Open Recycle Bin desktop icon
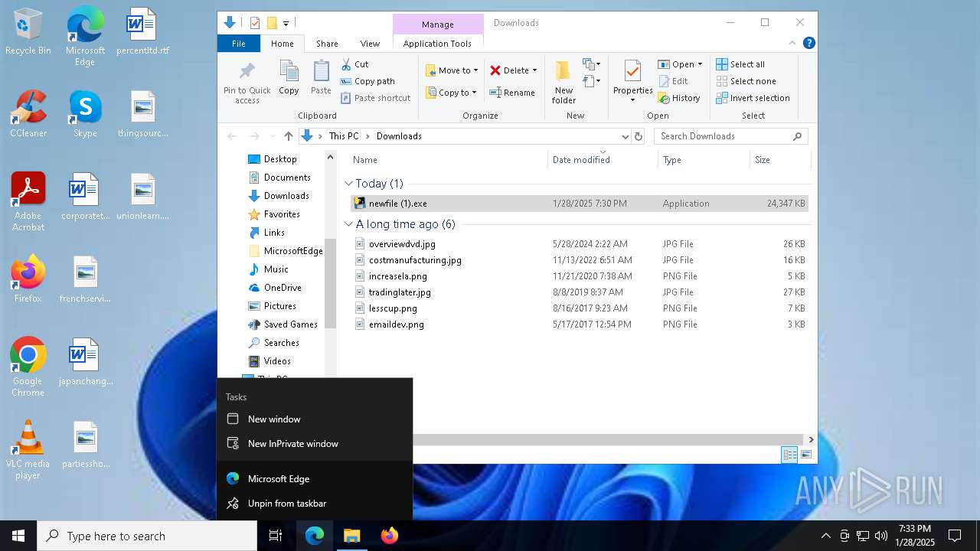980x551 pixels. (x=28, y=32)
